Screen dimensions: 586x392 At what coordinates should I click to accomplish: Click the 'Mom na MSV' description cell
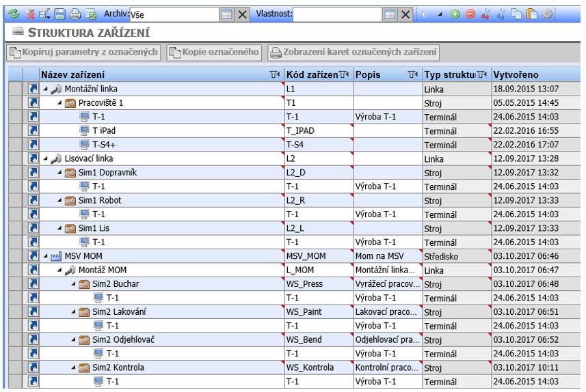tap(388, 256)
